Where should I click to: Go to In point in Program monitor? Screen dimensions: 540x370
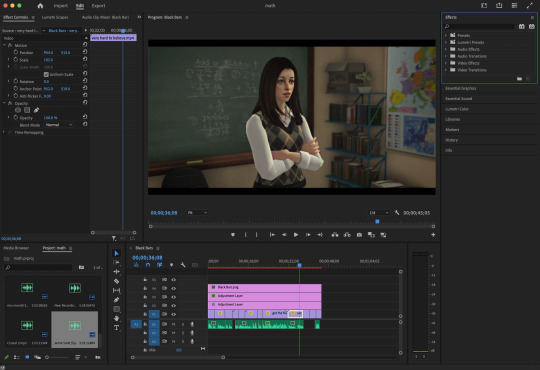[272, 235]
